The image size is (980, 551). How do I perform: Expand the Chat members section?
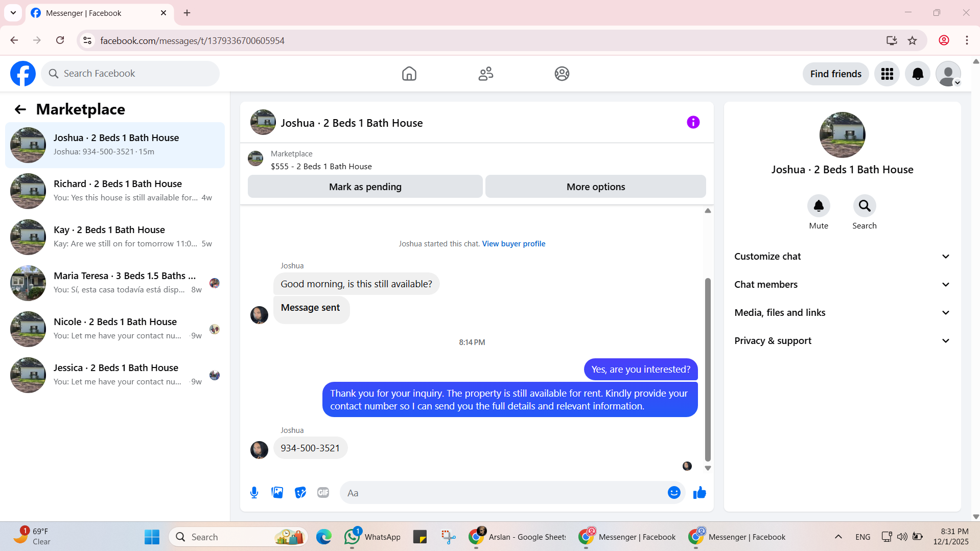[842, 285]
